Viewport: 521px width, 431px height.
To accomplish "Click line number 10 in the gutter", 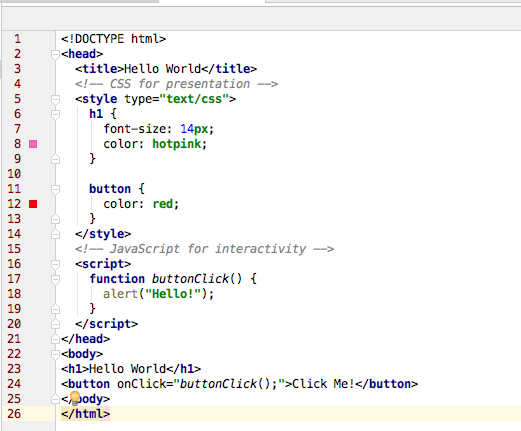I will tap(14, 174).
